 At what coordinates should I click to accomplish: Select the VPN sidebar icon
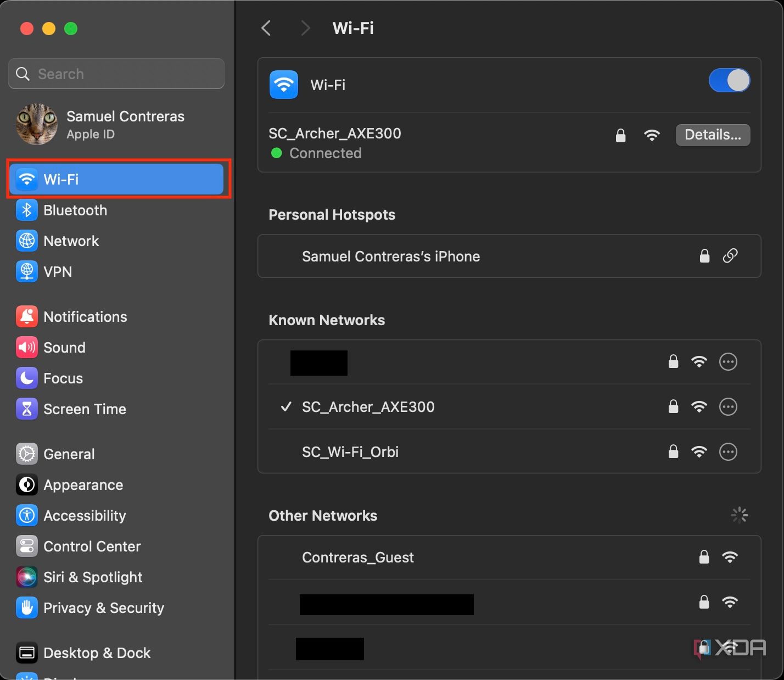tap(58, 271)
